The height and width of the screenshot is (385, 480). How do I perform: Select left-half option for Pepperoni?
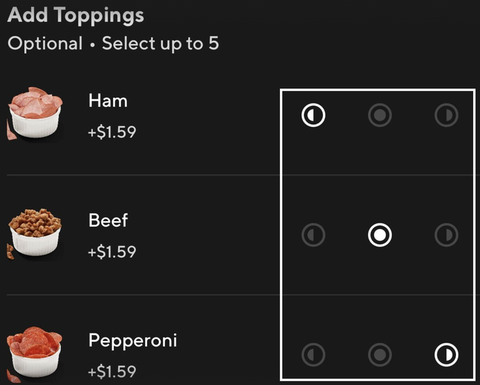pos(313,355)
